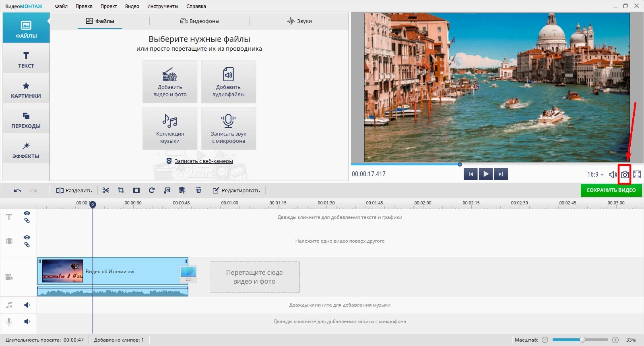Open the Проект menu
Image resolution: width=644 pixels, height=346 pixels.
click(x=109, y=6)
